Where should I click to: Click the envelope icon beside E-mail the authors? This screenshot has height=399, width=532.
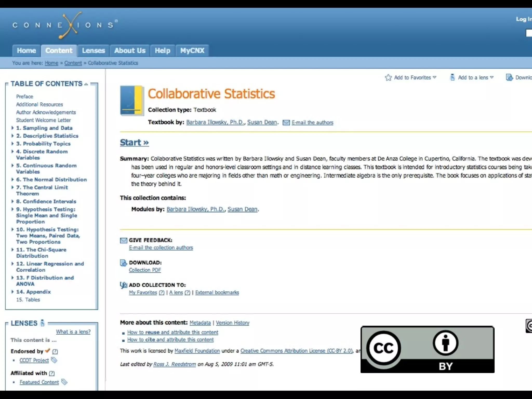pos(286,123)
